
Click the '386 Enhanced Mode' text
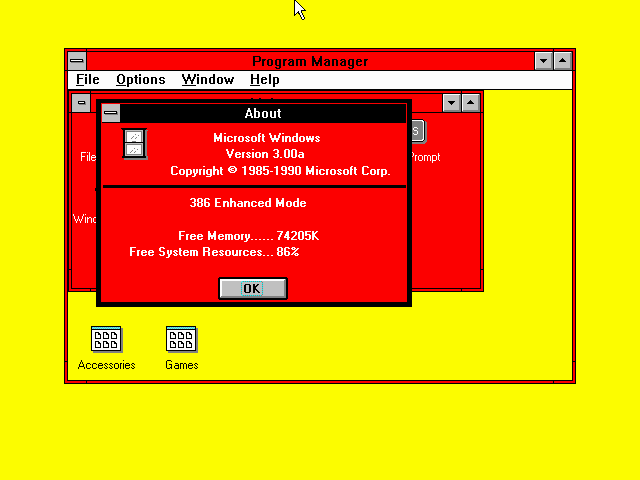point(248,203)
